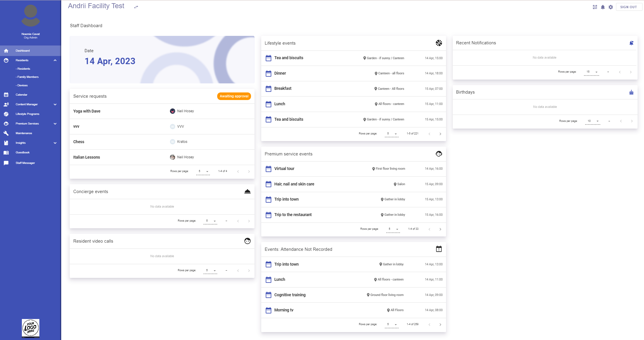Click the Lifestyle events basketball icon
The image size is (644, 340).
438,43
